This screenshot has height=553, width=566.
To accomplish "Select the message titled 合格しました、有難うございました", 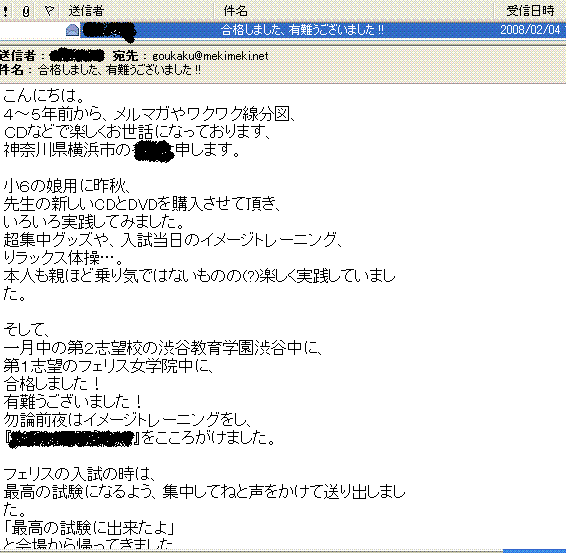I will pyautogui.click(x=302, y=30).
